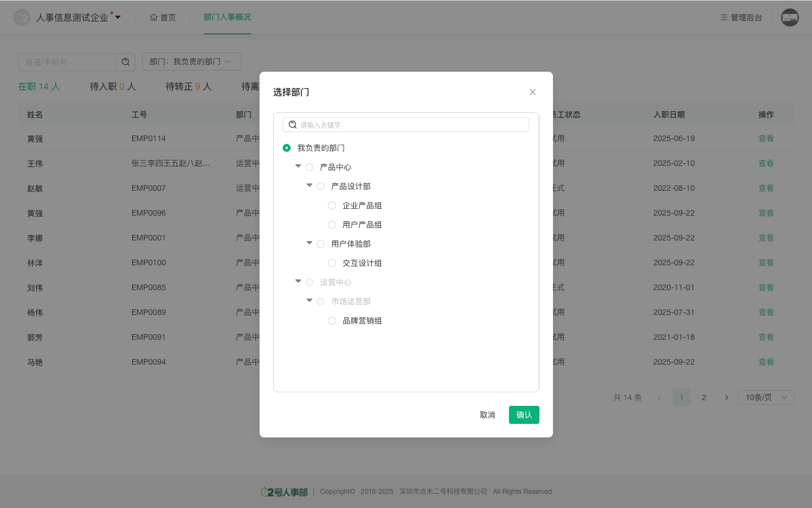Click the 取消 cancel button
The image size is (812, 508).
point(487,415)
